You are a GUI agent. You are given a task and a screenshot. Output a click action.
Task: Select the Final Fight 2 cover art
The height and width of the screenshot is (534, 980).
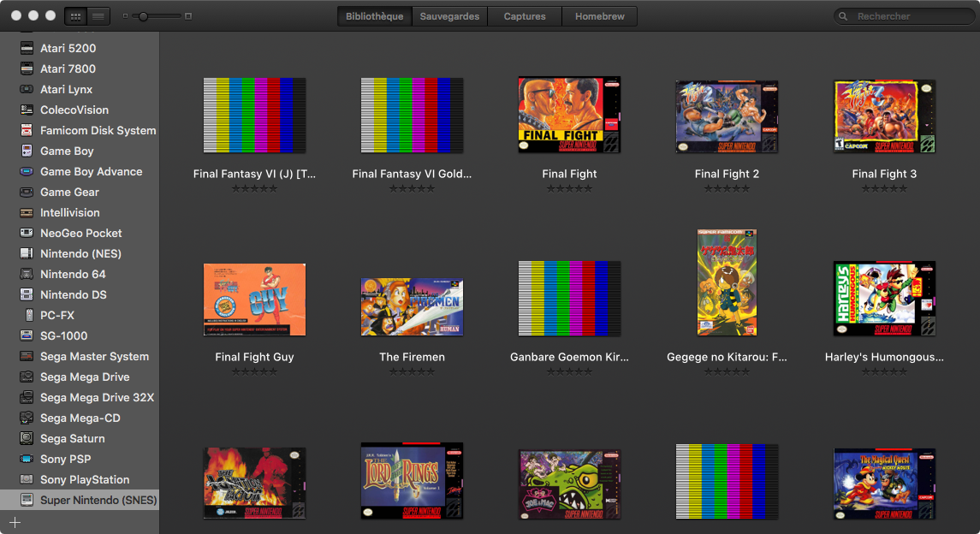(727, 116)
